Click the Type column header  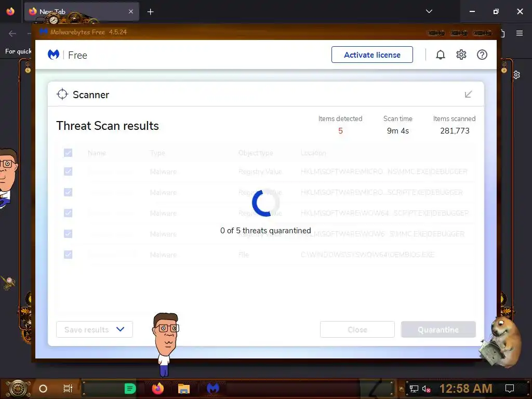click(x=157, y=153)
